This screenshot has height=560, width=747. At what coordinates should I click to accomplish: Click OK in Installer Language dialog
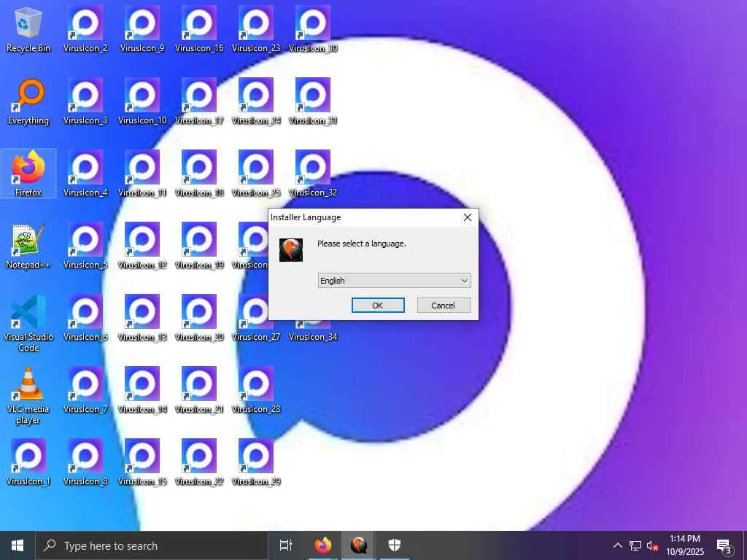(378, 306)
